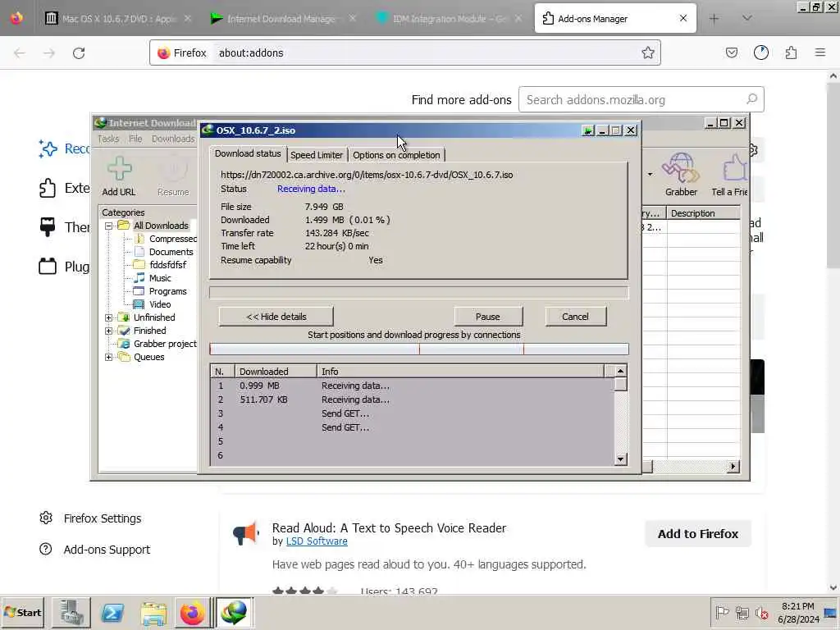The image size is (840, 630).
Task: Click the IDM list horizontal scroll right arrow
Action: [x=733, y=467]
